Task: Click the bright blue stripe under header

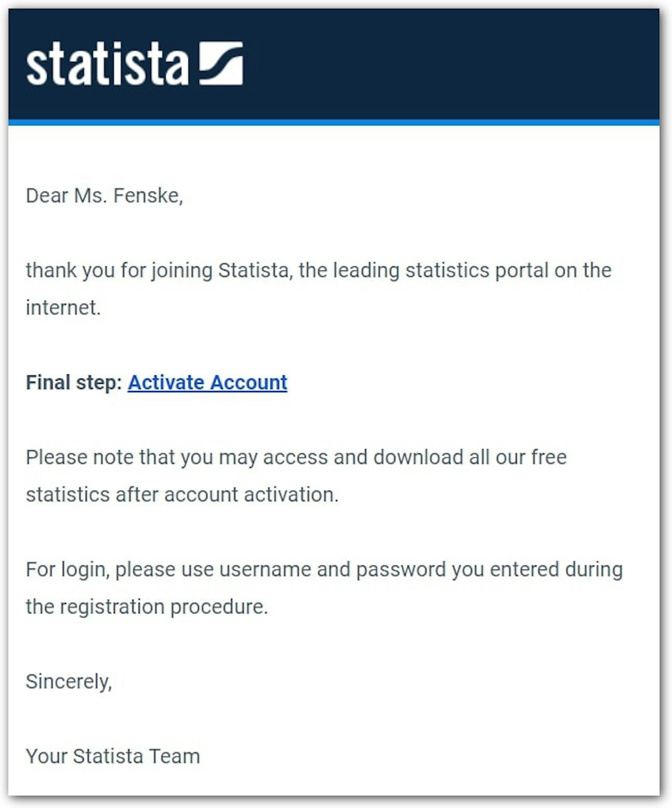Action: (334, 122)
